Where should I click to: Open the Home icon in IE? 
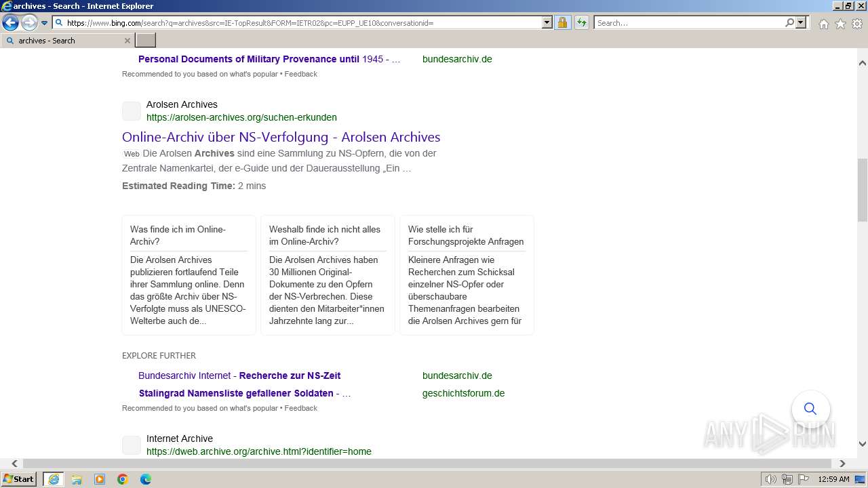[x=823, y=24]
